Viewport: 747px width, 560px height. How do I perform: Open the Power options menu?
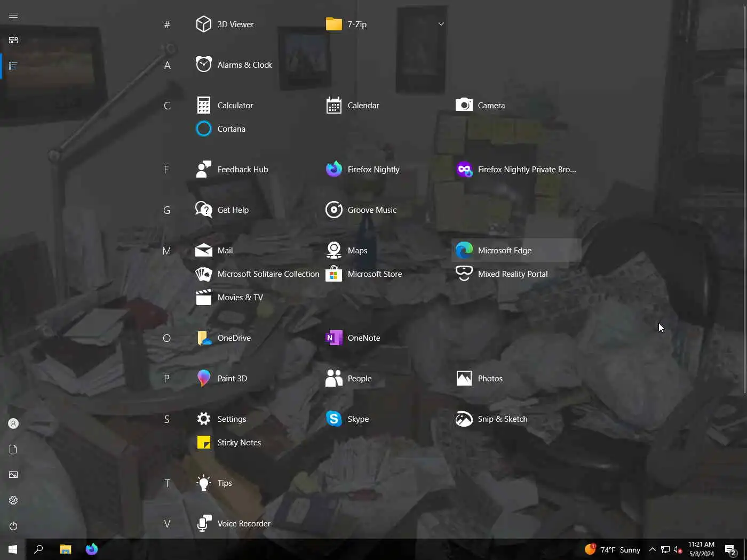[13, 526]
